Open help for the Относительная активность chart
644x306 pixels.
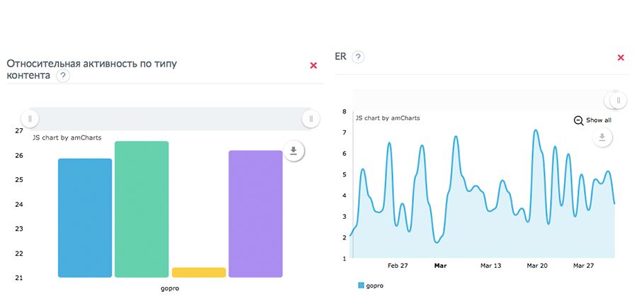pos(63,76)
